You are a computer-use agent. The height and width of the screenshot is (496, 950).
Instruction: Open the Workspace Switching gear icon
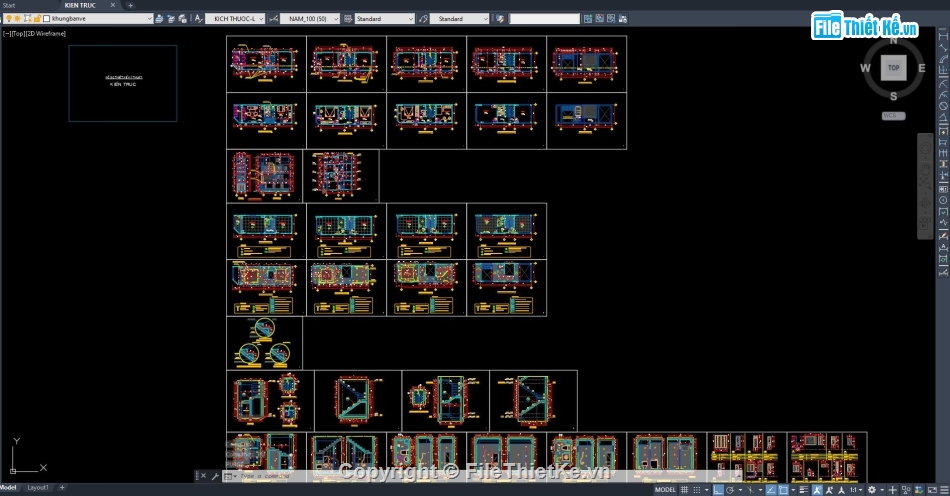coord(872,490)
